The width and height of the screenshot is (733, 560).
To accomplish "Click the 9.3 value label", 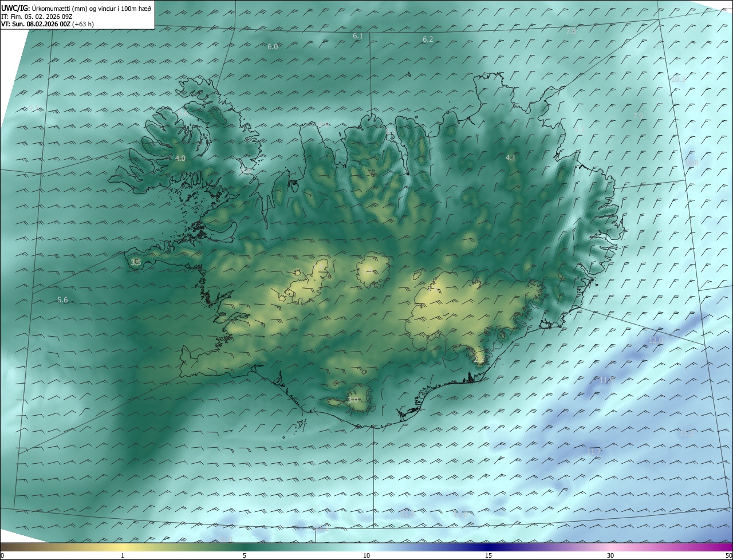I will click(579, 130).
